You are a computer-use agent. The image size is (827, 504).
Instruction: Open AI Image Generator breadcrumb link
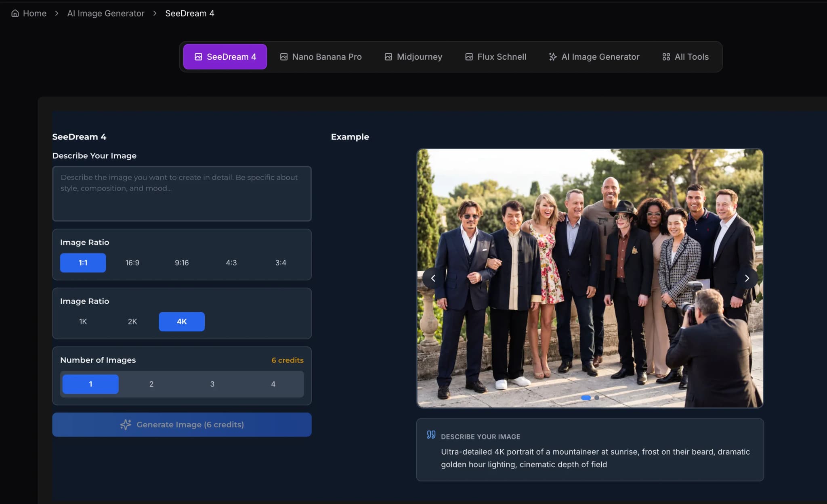106,13
